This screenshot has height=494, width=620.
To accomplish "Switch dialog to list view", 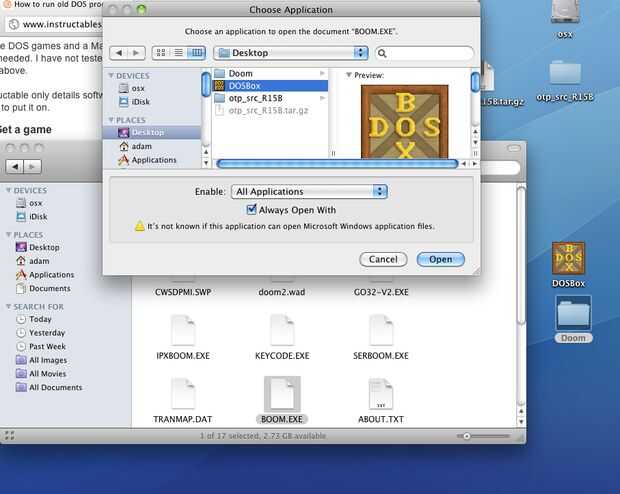I will point(179,53).
